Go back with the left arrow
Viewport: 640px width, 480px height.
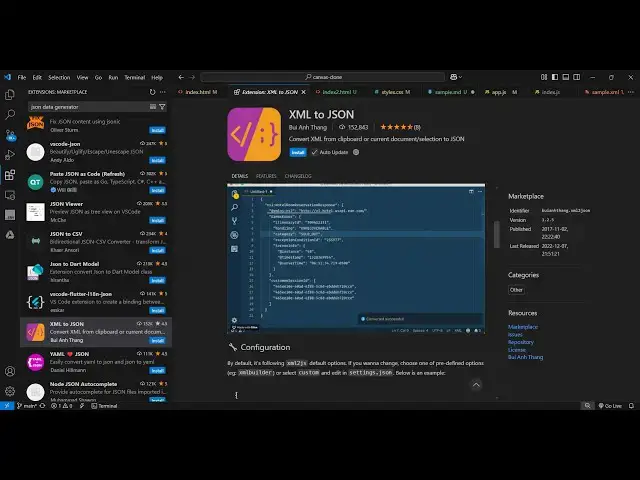(x=181, y=77)
